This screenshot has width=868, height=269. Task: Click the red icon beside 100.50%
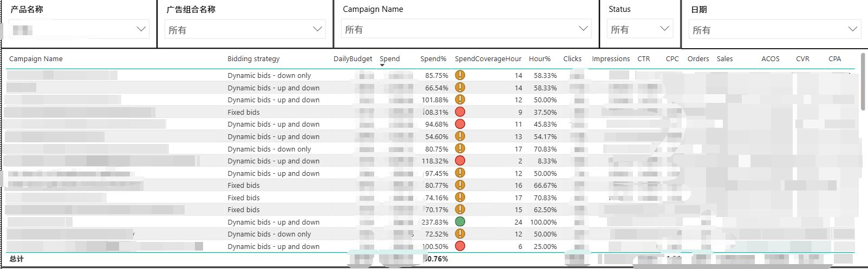tap(460, 246)
